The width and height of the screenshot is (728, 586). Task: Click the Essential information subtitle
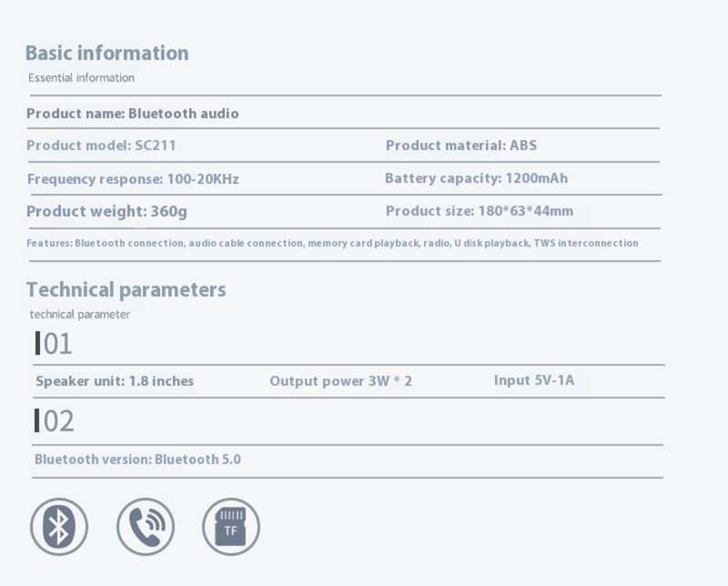(81, 77)
